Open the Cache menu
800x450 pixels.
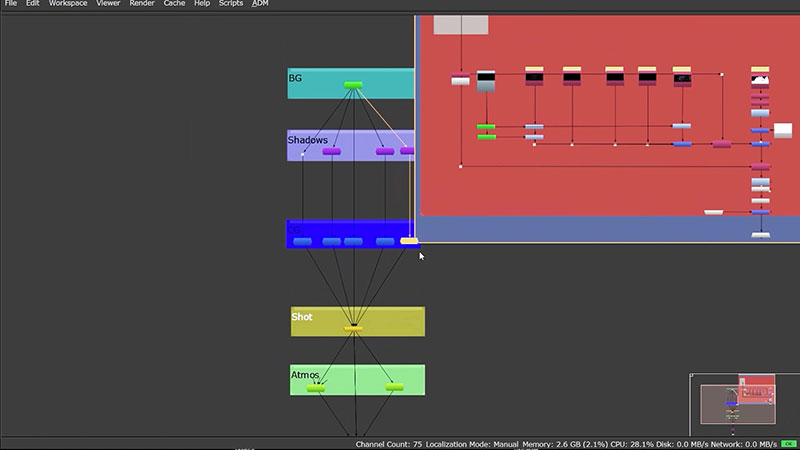coord(174,4)
